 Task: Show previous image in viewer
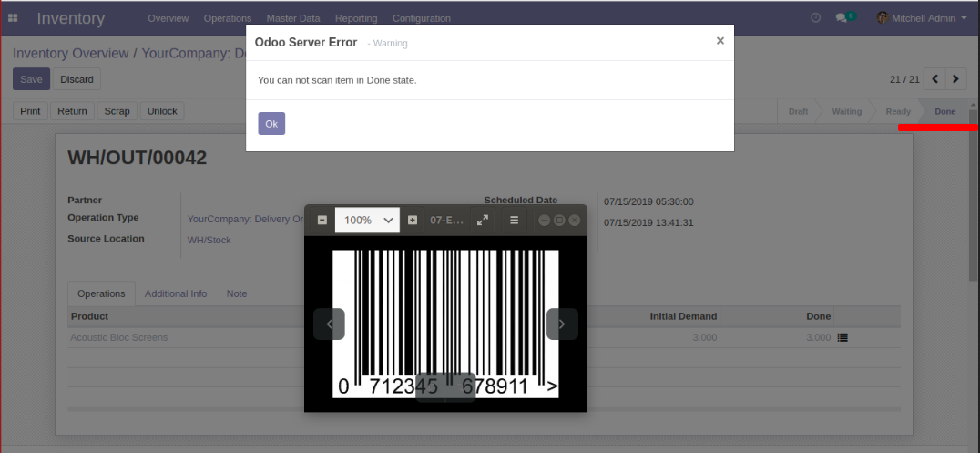pyautogui.click(x=329, y=324)
